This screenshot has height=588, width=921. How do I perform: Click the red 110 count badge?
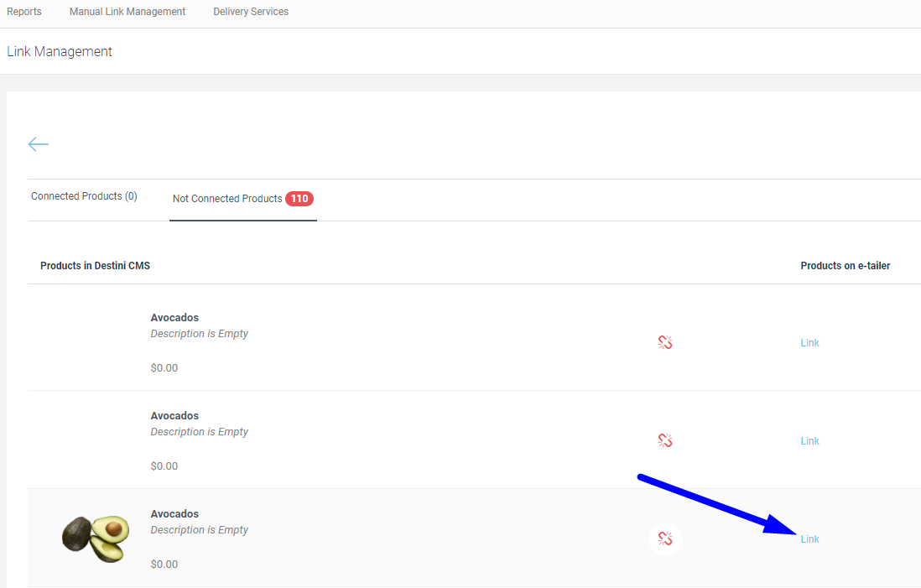tap(299, 199)
